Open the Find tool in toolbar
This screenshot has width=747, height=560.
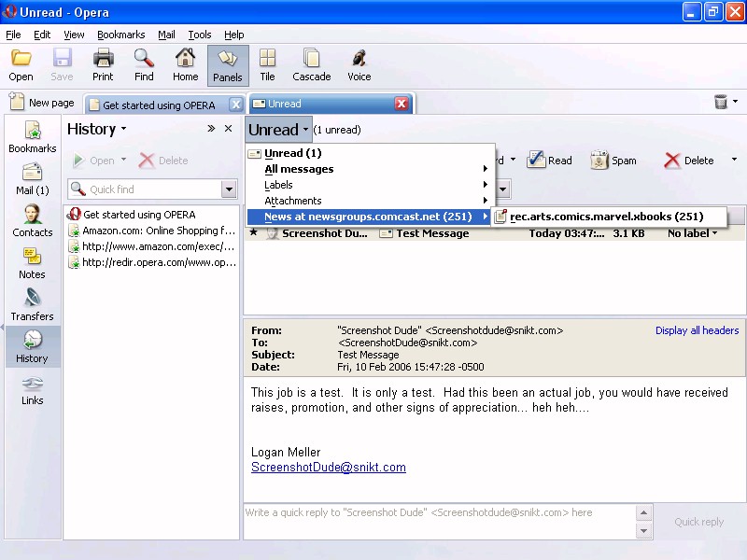(144, 65)
